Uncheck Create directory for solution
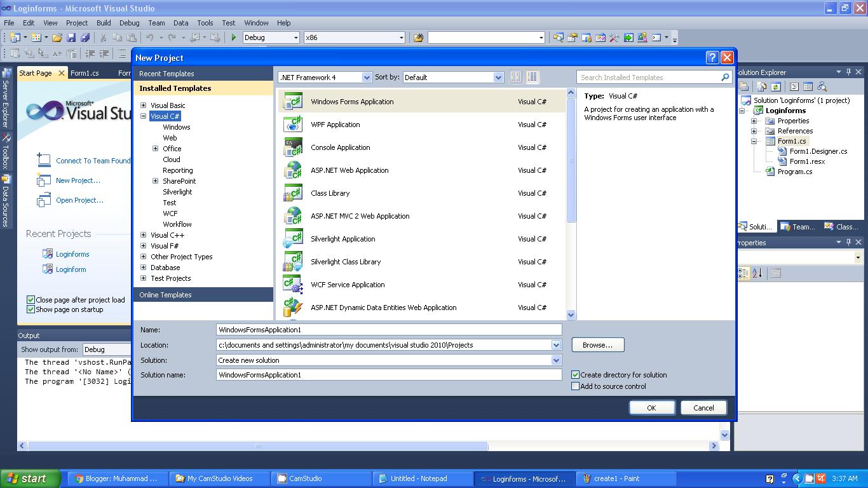868x488 pixels. tap(576, 375)
